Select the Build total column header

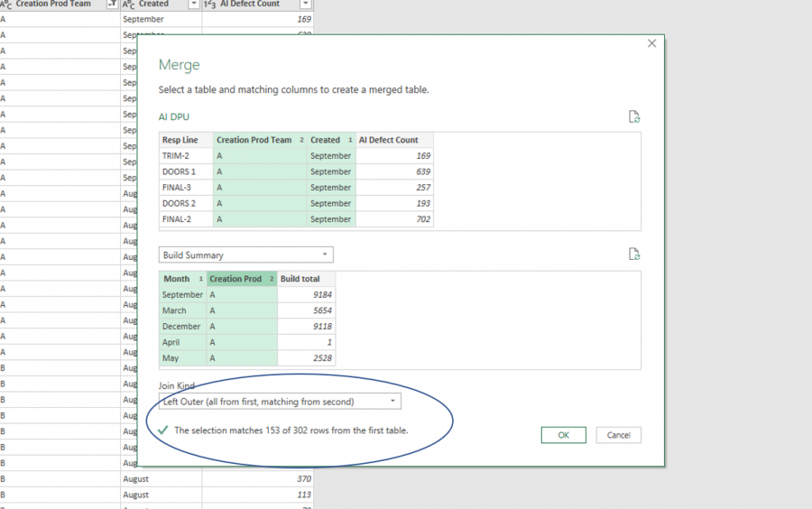click(306, 279)
